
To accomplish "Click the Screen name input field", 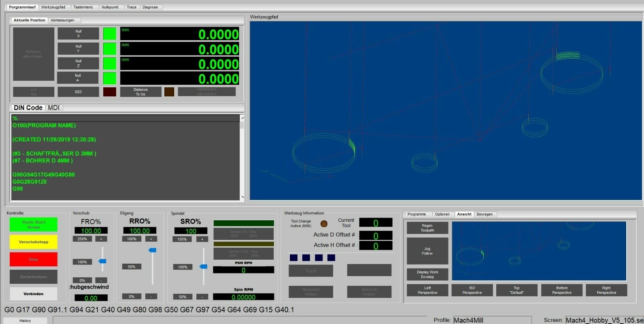I will click(x=604, y=320).
